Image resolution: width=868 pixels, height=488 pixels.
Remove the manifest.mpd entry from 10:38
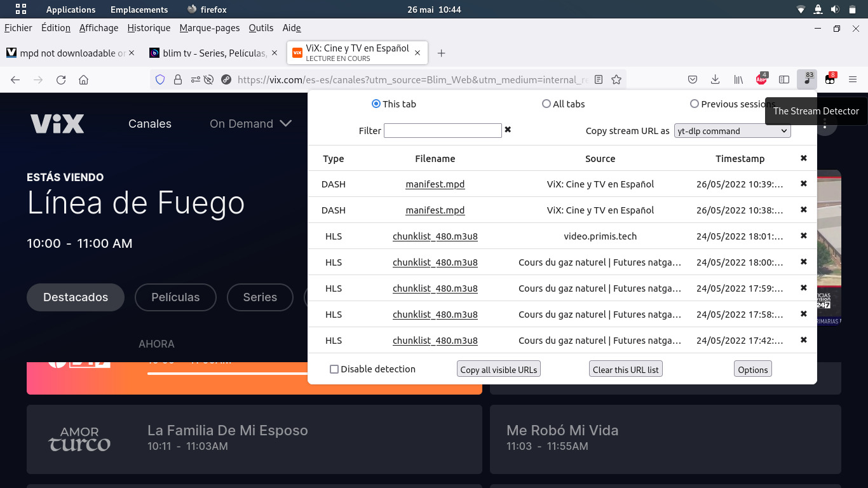pyautogui.click(x=804, y=210)
